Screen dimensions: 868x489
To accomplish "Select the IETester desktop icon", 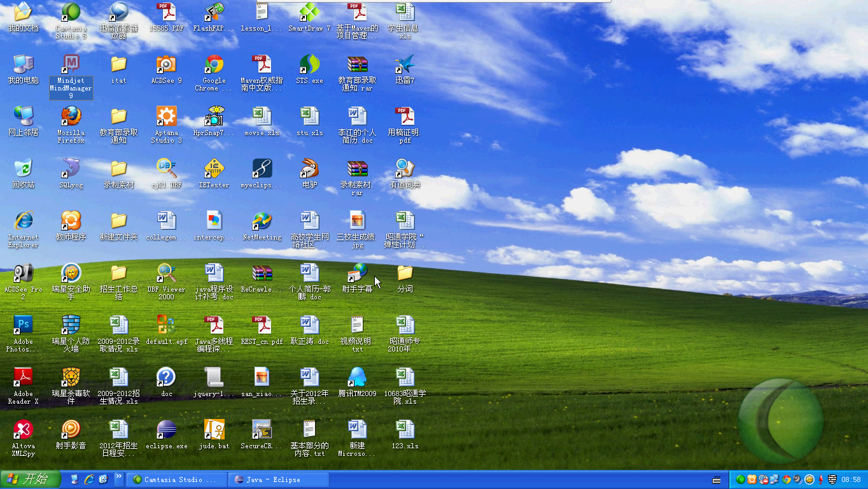I will [x=214, y=168].
